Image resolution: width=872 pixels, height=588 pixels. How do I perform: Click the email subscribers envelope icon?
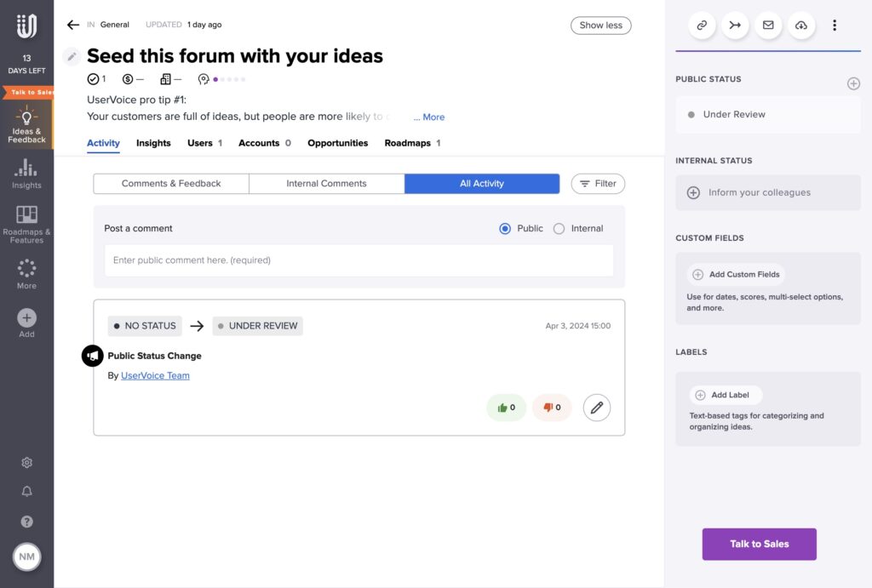(767, 25)
